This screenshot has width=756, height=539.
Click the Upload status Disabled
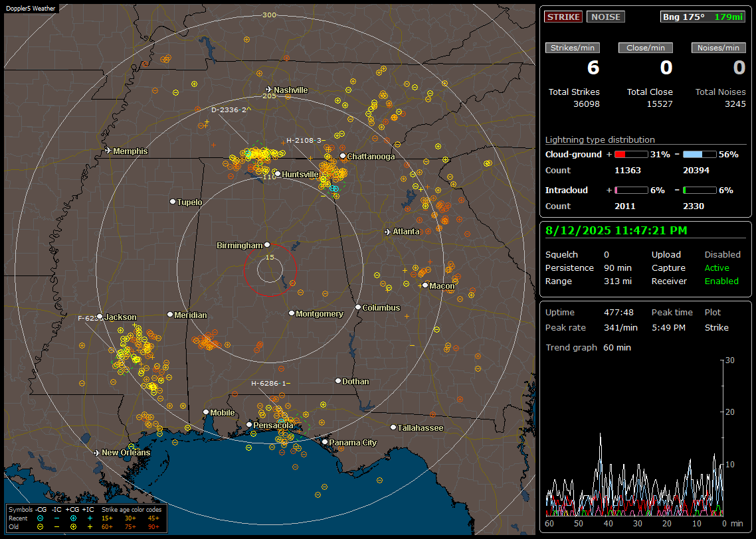click(x=722, y=255)
